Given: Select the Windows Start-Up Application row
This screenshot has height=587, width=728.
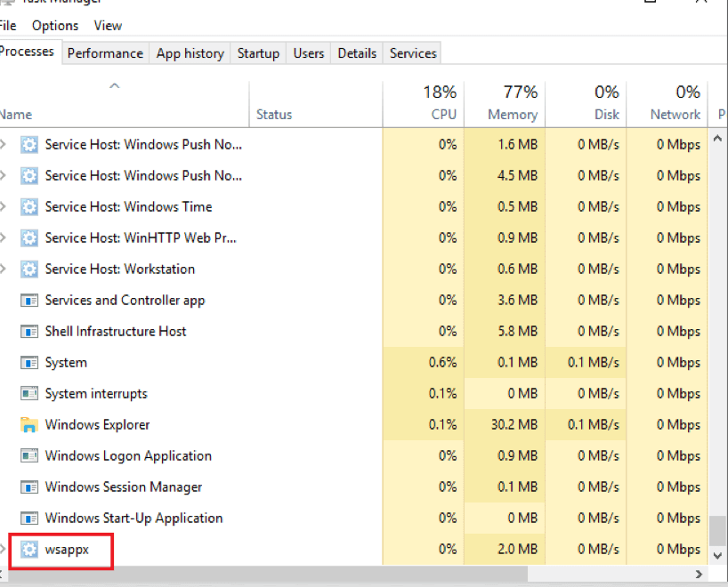Looking at the screenshot, I should [x=354, y=519].
